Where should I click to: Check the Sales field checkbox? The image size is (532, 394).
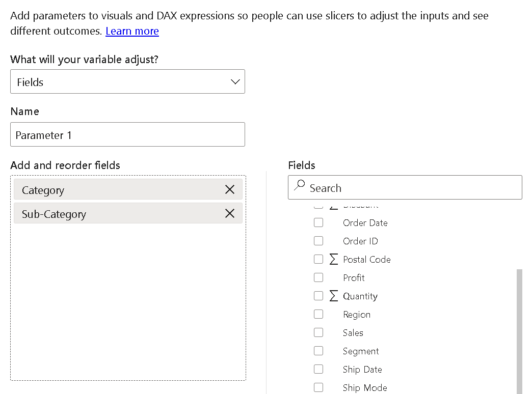point(318,332)
